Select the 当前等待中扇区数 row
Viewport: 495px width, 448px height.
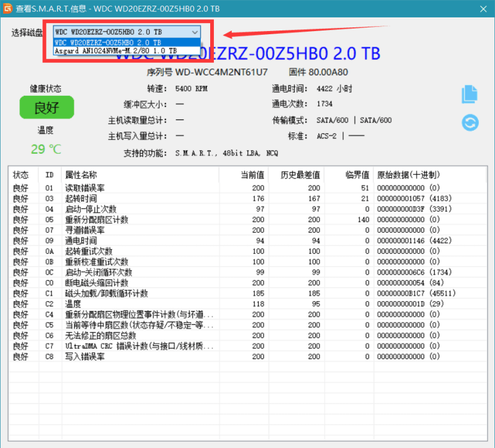(247, 325)
